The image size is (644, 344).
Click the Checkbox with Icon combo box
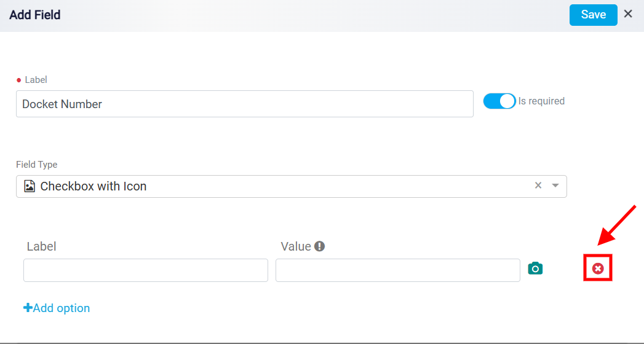pyautogui.click(x=291, y=186)
